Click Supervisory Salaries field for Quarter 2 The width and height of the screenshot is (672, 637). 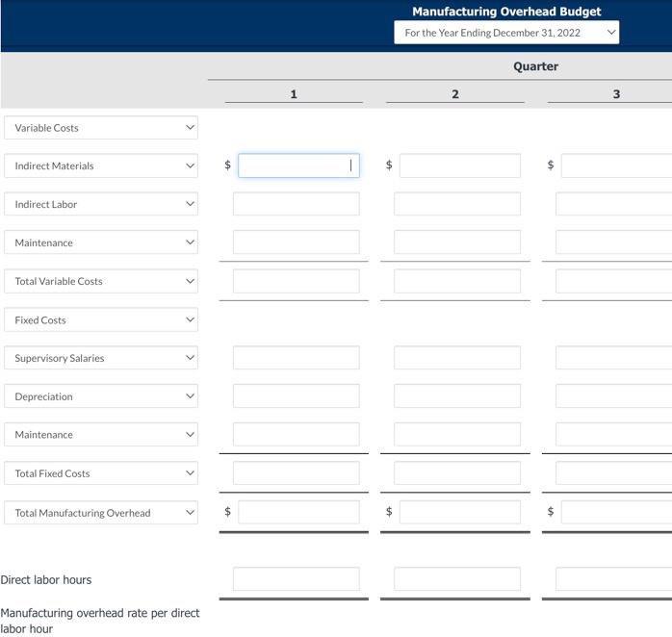pos(457,358)
